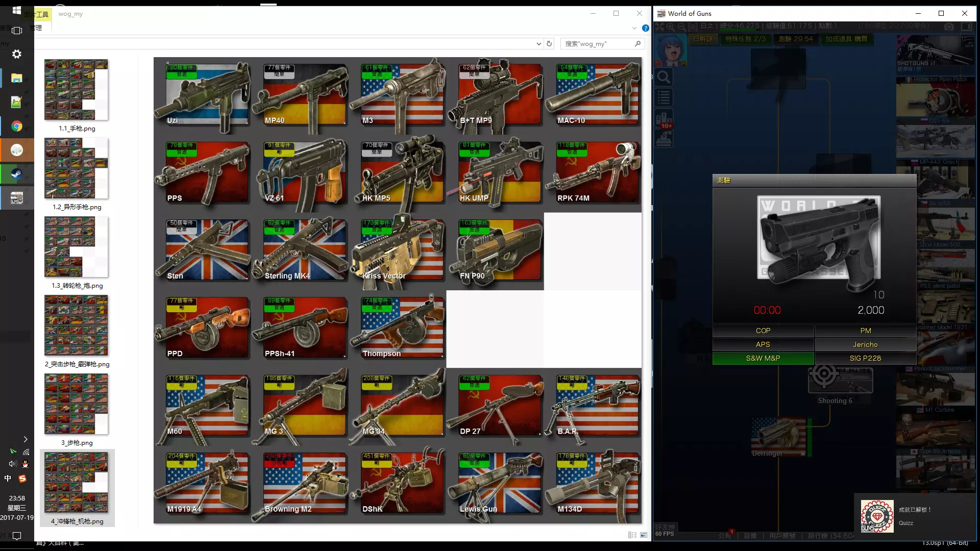The image size is (980, 551).
Task: Choose the SIG P228 quiz answer
Action: [865, 358]
